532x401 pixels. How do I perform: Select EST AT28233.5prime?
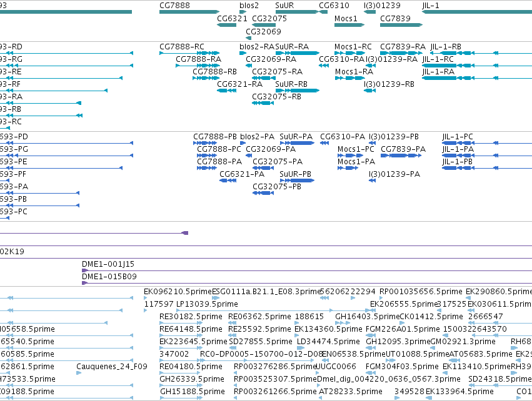click(351, 392)
